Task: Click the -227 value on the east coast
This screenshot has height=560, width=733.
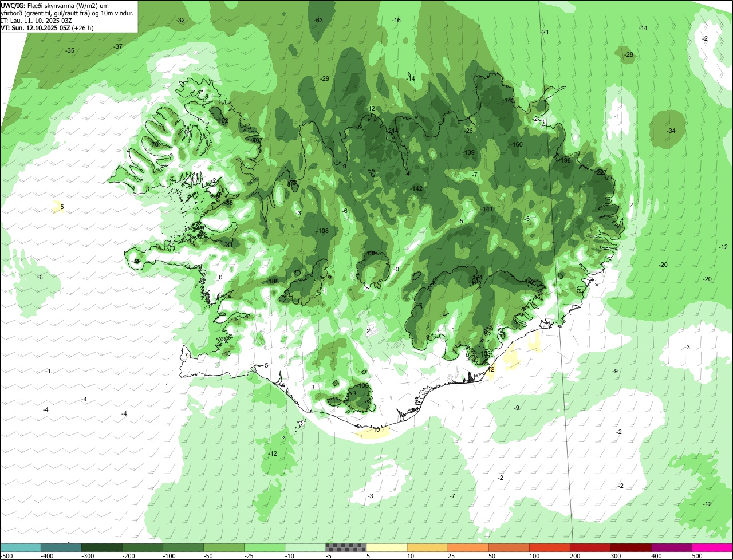Action: tap(601, 172)
